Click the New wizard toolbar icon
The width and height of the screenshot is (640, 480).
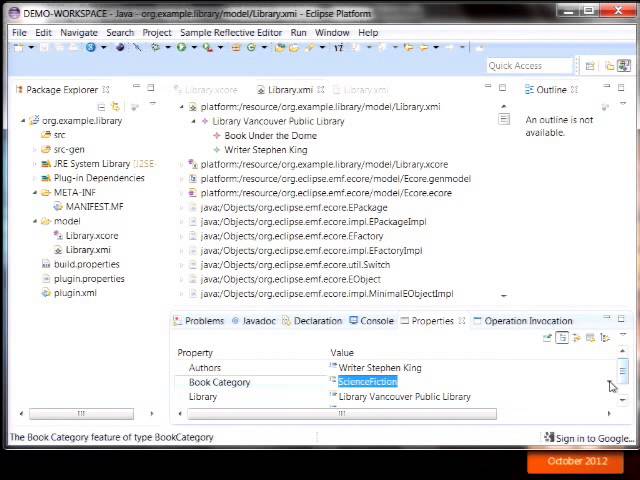(x=19, y=48)
